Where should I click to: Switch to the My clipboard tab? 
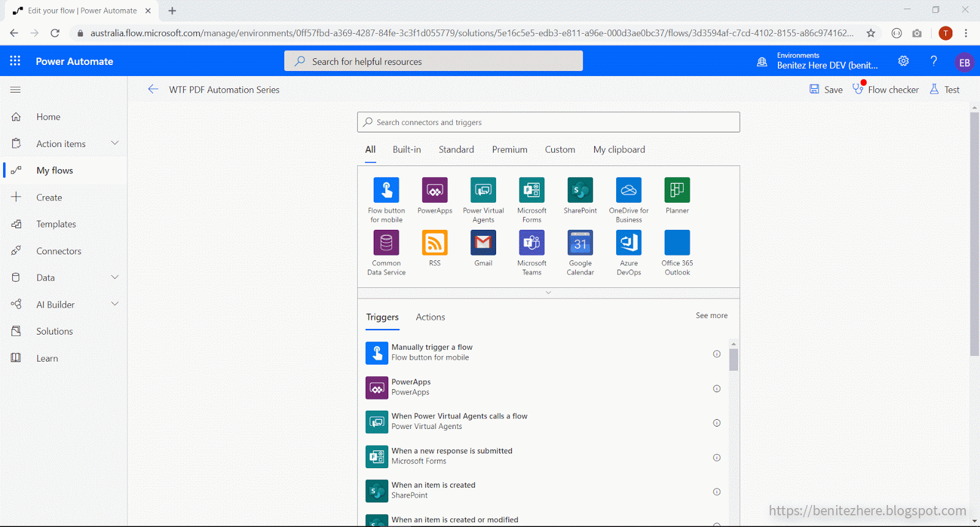point(619,150)
